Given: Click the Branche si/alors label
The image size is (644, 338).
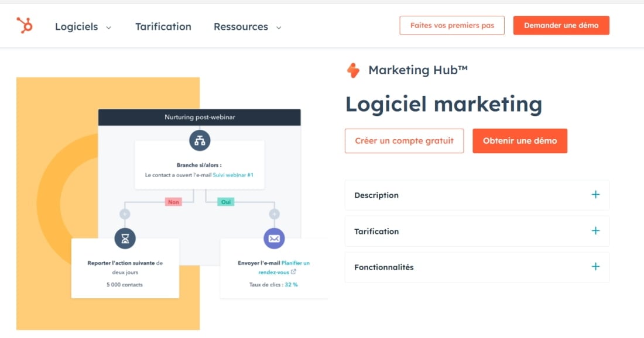Looking at the screenshot, I should 199,165.
